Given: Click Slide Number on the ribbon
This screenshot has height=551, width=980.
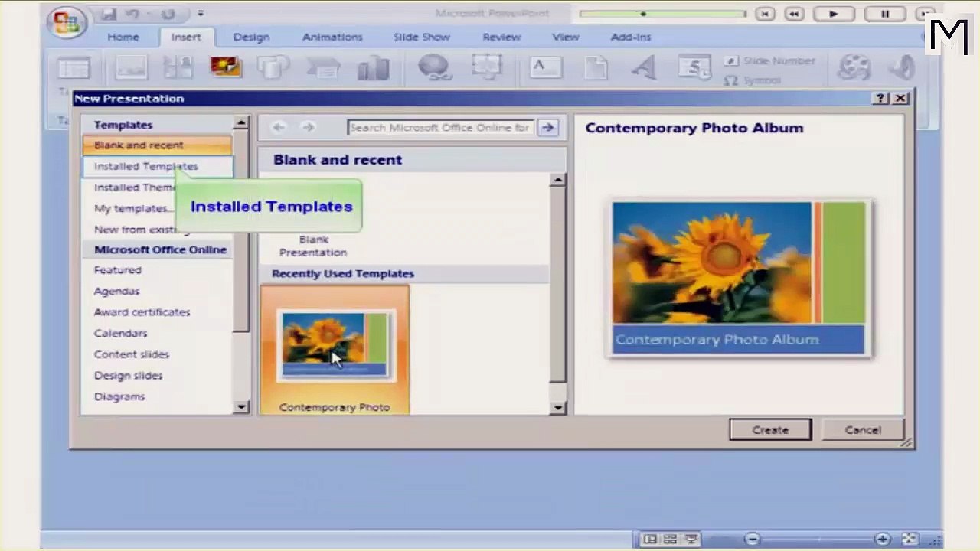Looking at the screenshot, I should point(770,60).
